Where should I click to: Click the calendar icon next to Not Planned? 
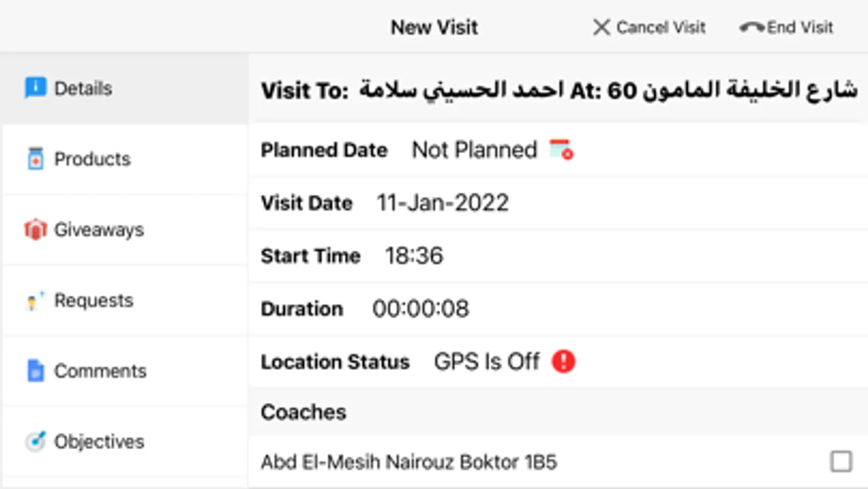pyautogui.click(x=561, y=150)
